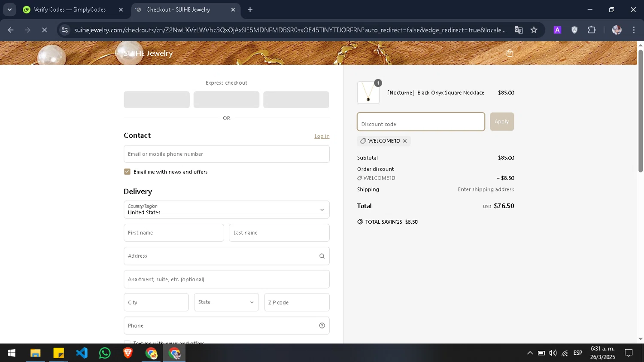644x362 pixels.
Task: Bookmark this page with the star icon
Action: 534,30
